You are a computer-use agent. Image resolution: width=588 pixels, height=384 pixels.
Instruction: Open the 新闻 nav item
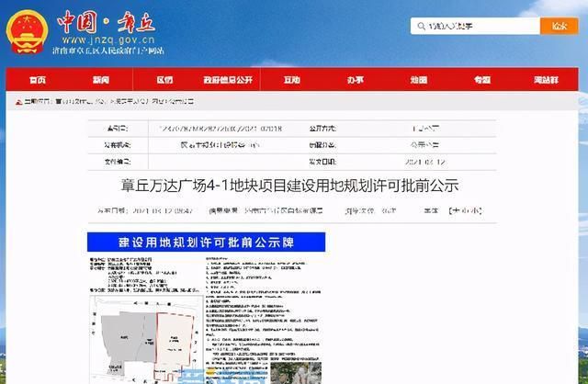pyautogui.click(x=101, y=80)
